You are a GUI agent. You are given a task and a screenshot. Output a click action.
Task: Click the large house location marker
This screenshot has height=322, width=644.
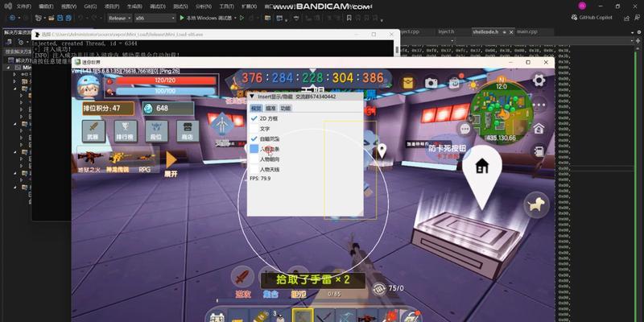482,175
